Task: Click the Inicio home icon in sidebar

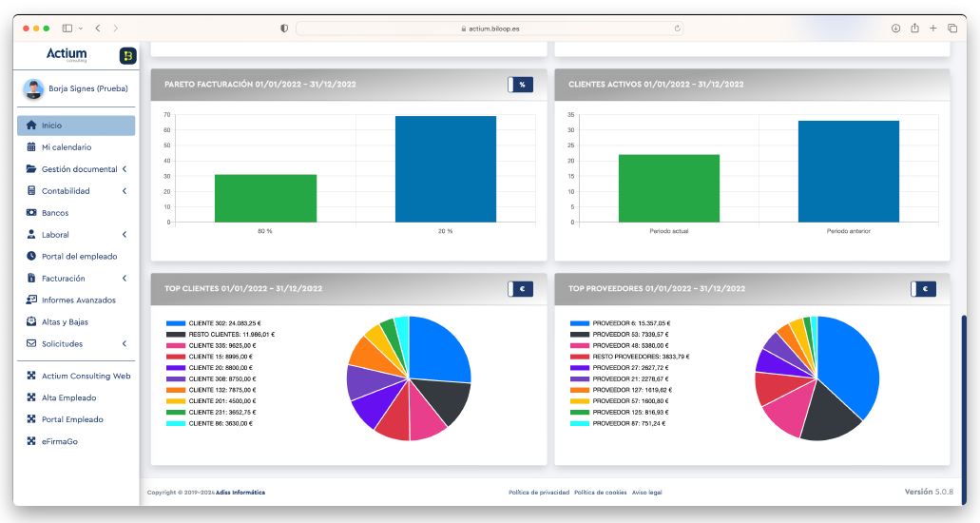Action: (x=31, y=126)
